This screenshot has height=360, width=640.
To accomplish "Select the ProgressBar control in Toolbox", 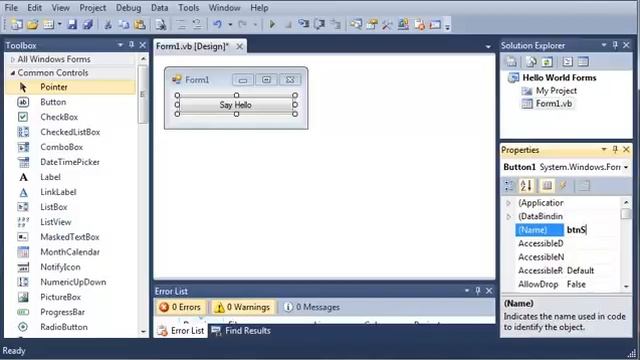I will (62, 312).
